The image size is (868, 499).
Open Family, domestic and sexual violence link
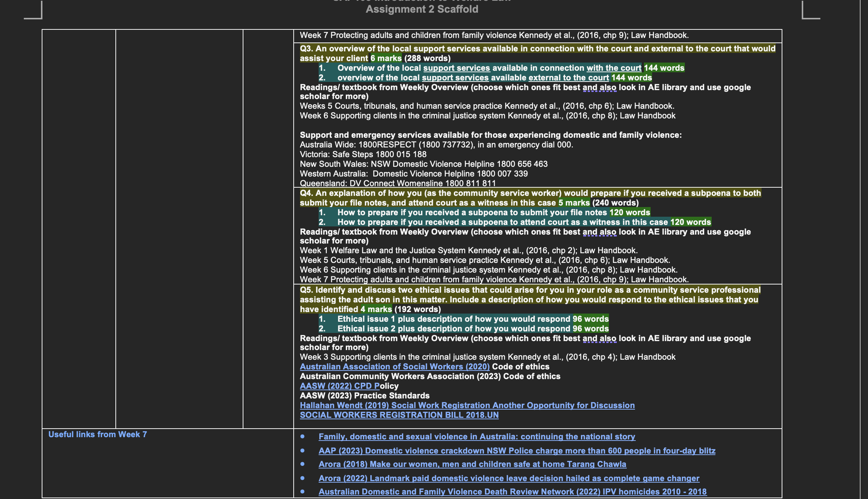coord(476,437)
